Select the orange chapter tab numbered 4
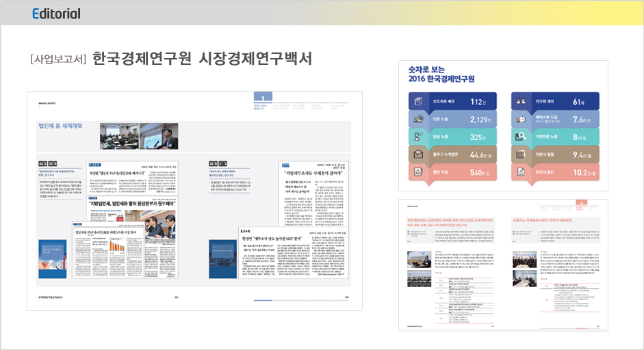Screen dimensions: 644x350 tap(582, 203)
